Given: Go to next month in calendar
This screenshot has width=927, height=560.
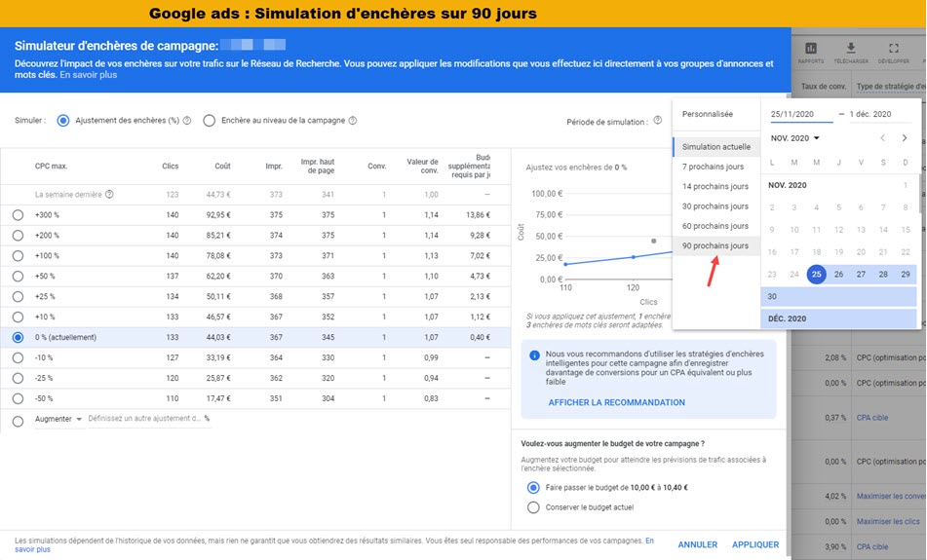Looking at the screenshot, I should point(905,138).
